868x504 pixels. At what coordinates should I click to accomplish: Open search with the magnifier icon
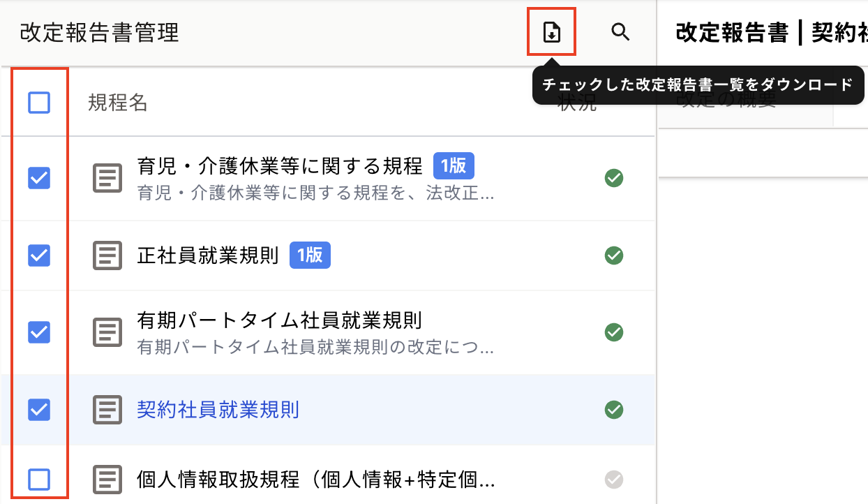620,32
